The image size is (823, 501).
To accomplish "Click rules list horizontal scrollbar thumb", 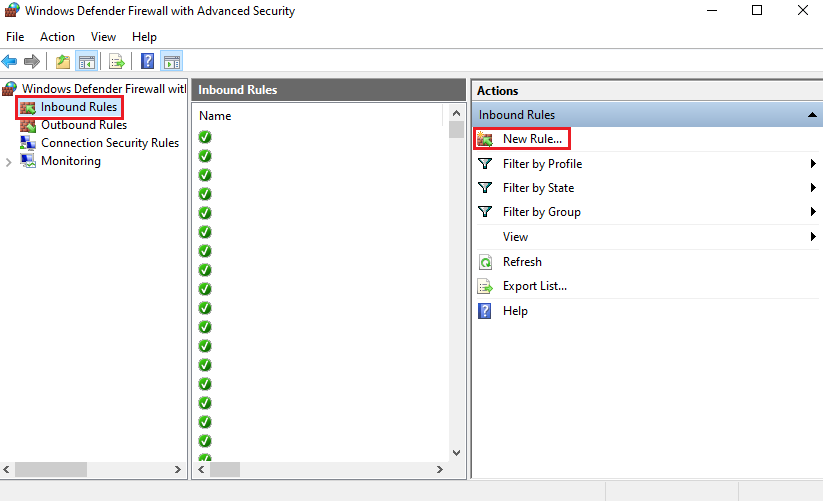I will [x=225, y=470].
